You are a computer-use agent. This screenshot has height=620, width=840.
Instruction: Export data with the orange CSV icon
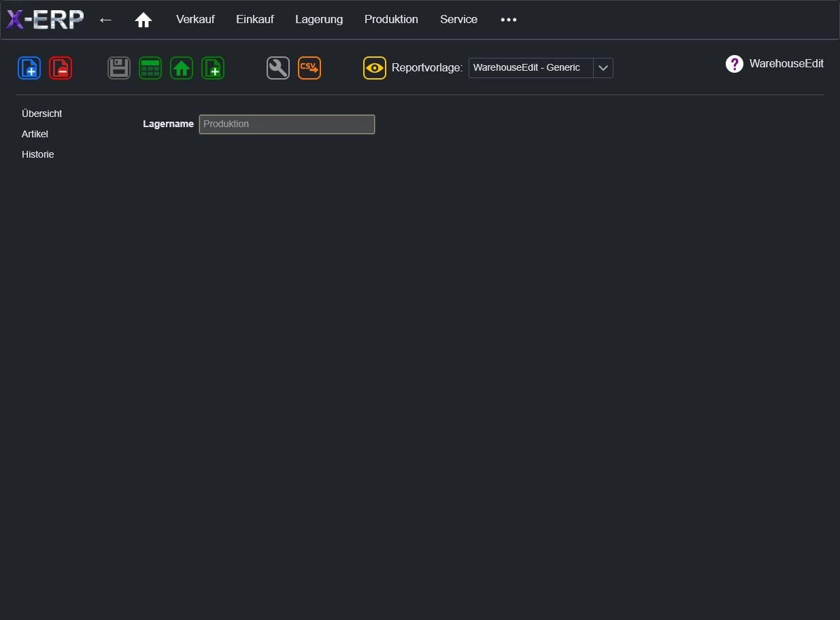[309, 68]
